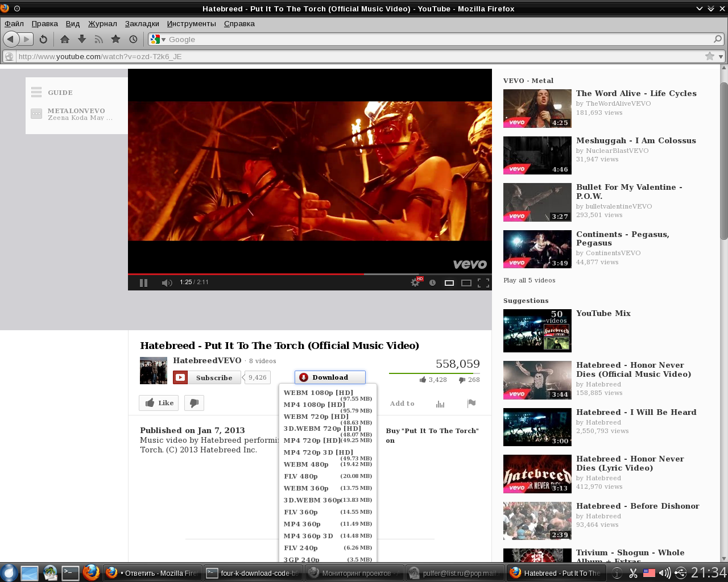Screen dimensions: 728x582
Task: Click the Add to button
Action: pos(402,404)
